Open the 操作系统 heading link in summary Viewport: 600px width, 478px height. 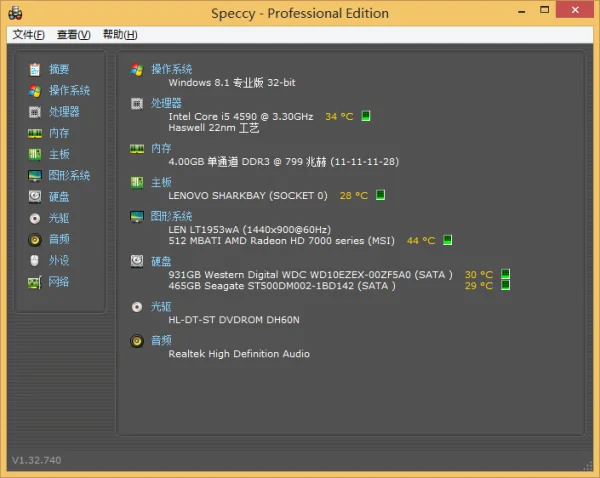coord(171,69)
